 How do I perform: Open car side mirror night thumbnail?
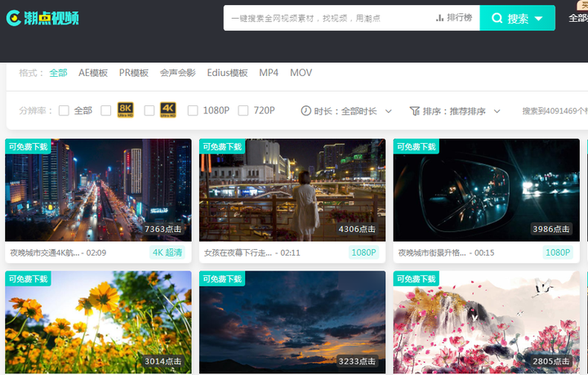tap(487, 190)
